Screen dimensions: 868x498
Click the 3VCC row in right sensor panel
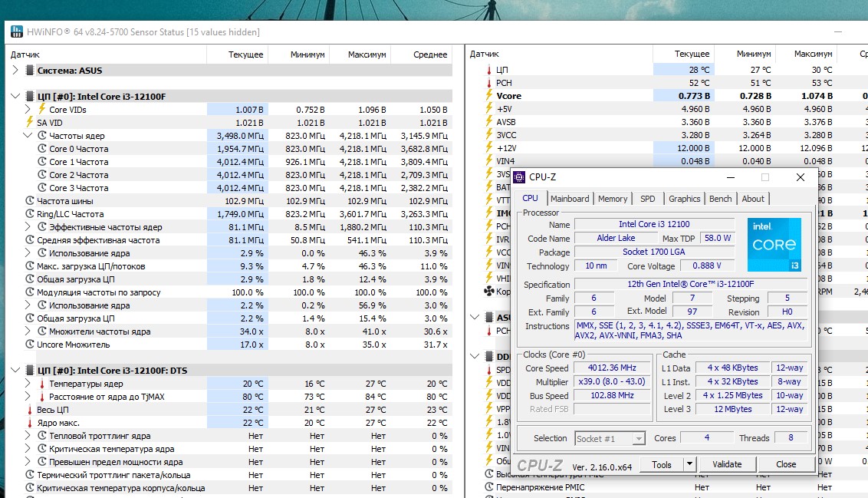(669, 134)
